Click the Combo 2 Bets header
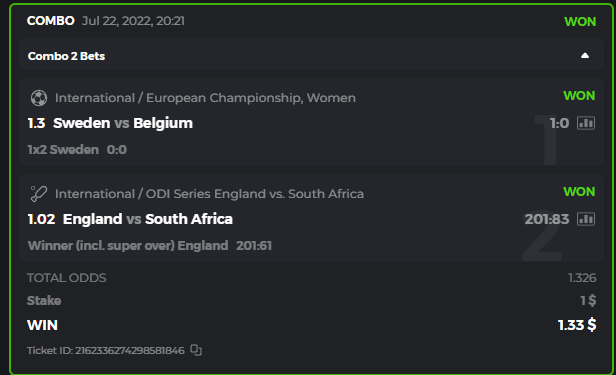The width and height of the screenshot is (616, 375). (311, 56)
